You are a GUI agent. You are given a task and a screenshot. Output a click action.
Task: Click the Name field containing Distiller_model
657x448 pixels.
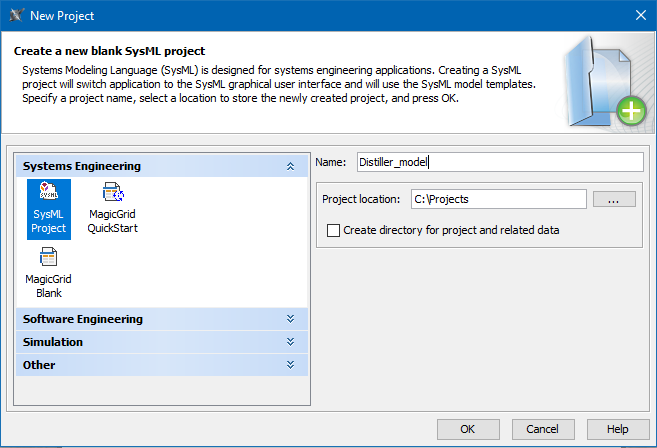coord(498,162)
